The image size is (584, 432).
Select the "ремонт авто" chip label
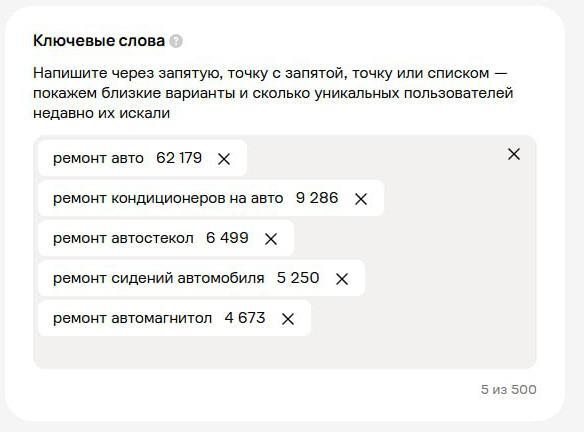coord(98,158)
